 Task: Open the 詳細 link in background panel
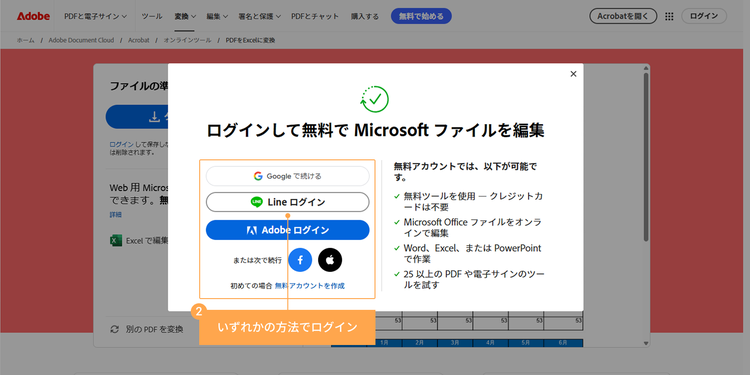pyautogui.click(x=115, y=215)
